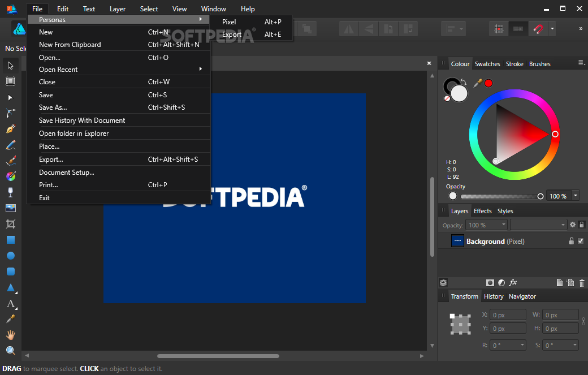Switch to Swatches tab

pyautogui.click(x=487, y=64)
